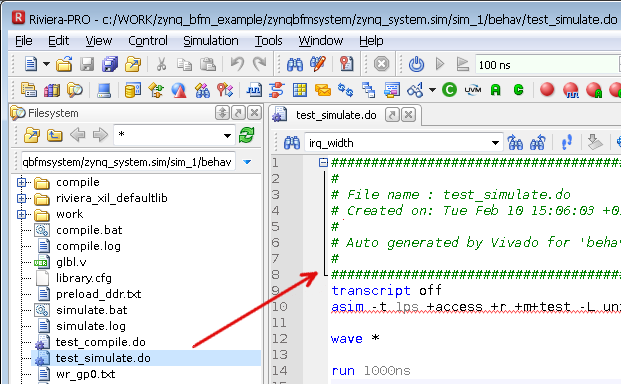Select the test_simulate.do editor tab

click(336, 115)
